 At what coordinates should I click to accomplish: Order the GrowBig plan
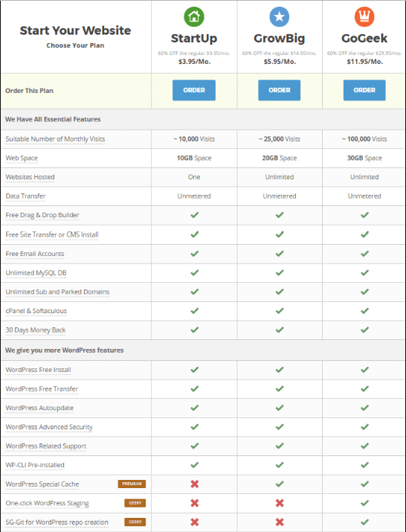pos(279,90)
